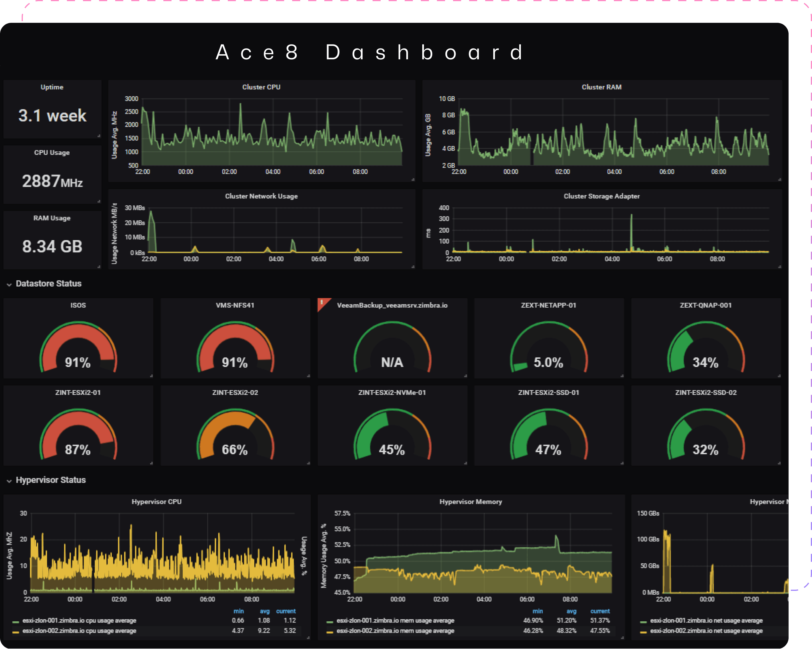Click the ZINT-ESXi2-SSD-02 32% gauge
812x649 pixels.
point(706,434)
